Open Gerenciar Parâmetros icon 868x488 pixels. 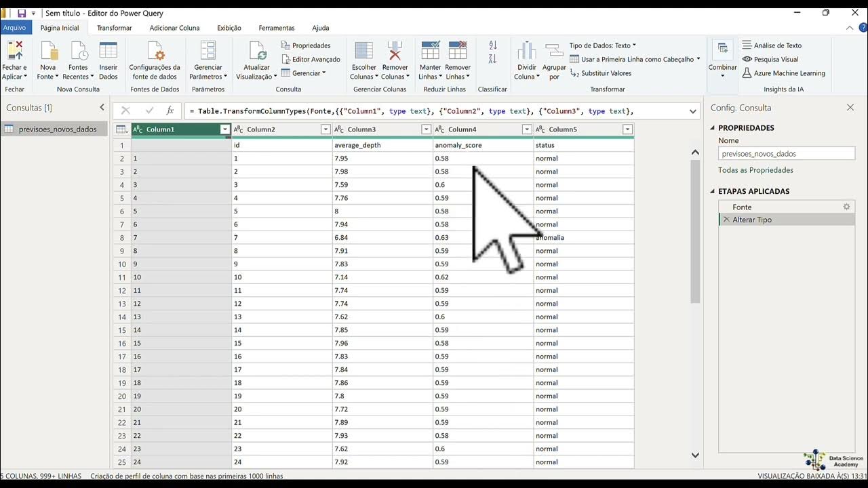pos(208,51)
